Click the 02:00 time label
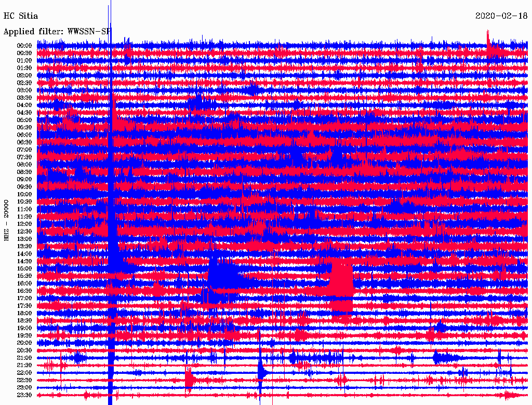The width and height of the screenshot is (532, 405). 24,75
